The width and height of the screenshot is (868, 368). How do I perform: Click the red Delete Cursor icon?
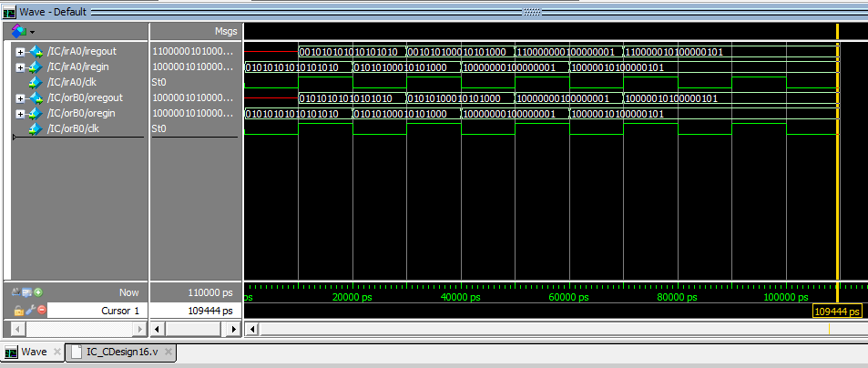pos(41,311)
